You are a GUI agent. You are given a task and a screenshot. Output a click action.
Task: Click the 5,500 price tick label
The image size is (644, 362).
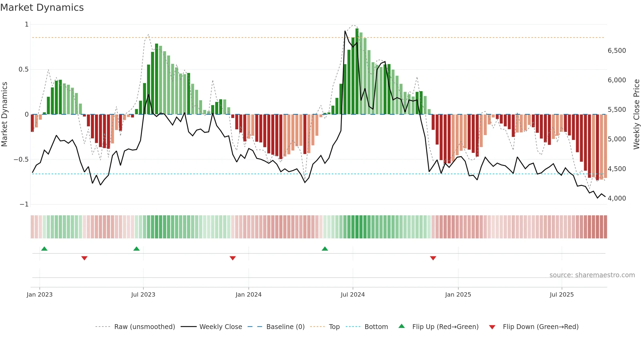(x=617, y=109)
